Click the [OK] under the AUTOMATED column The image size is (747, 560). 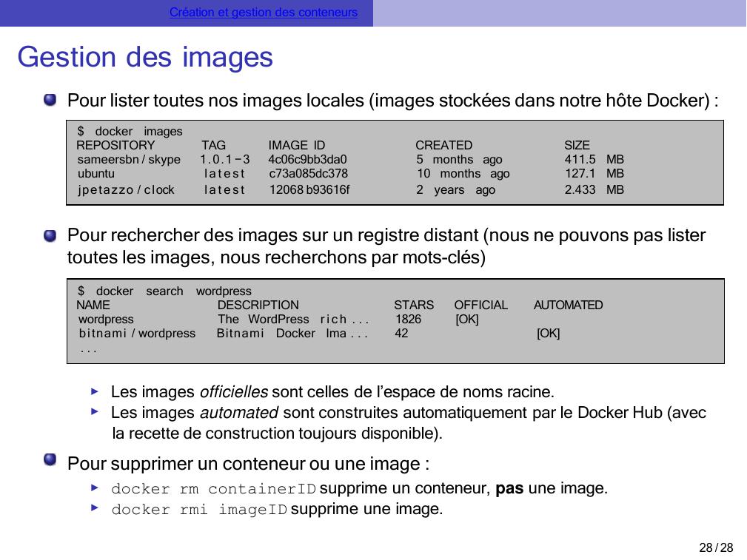[548, 333]
